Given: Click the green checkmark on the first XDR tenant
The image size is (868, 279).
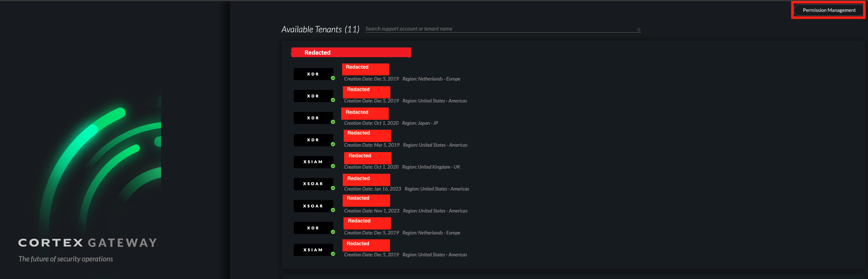Looking at the screenshot, I should point(333,78).
